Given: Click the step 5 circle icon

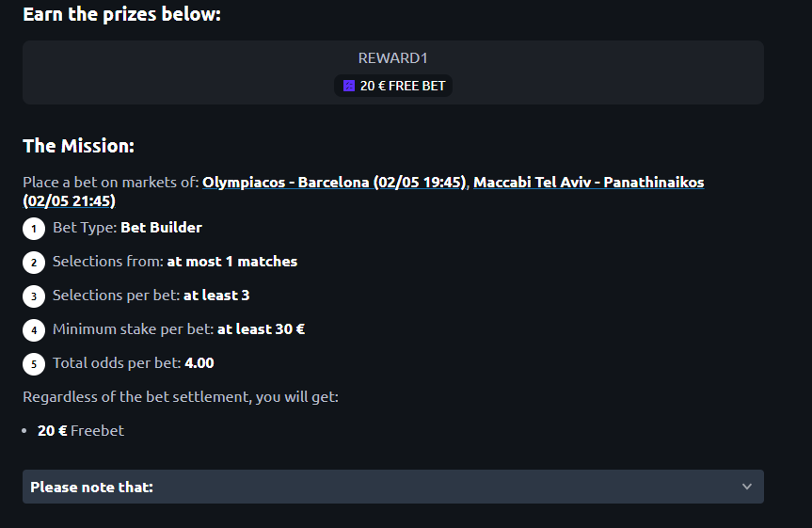Looking at the screenshot, I should pos(34,363).
